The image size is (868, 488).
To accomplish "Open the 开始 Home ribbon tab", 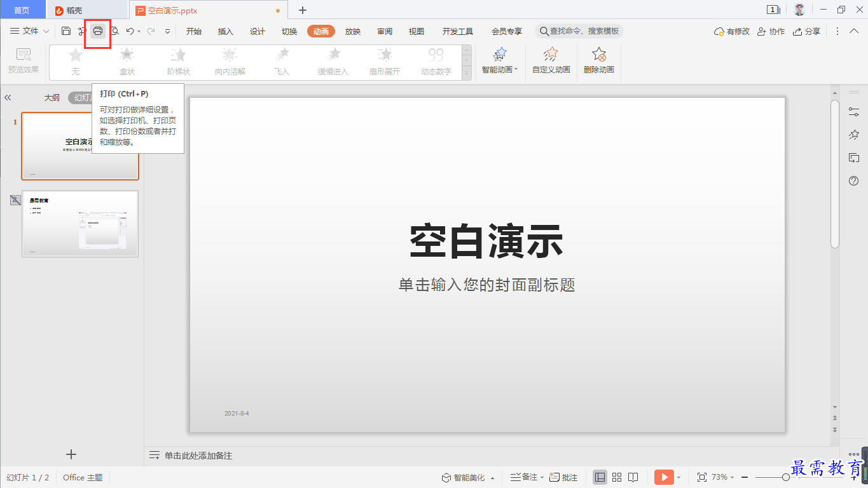I will pyautogui.click(x=194, y=31).
